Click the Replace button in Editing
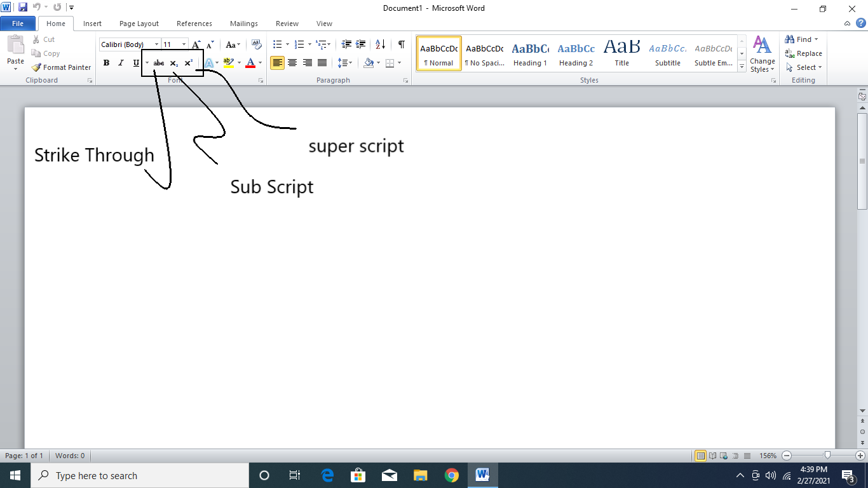Screen dimensions: 868x488 tap(804, 53)
